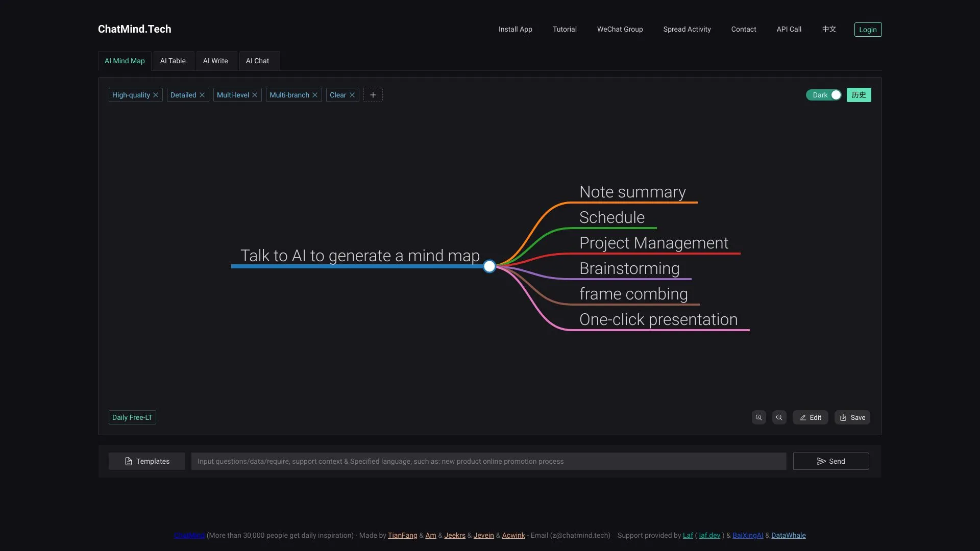Open the 历史 history button

tap(859, 95)
